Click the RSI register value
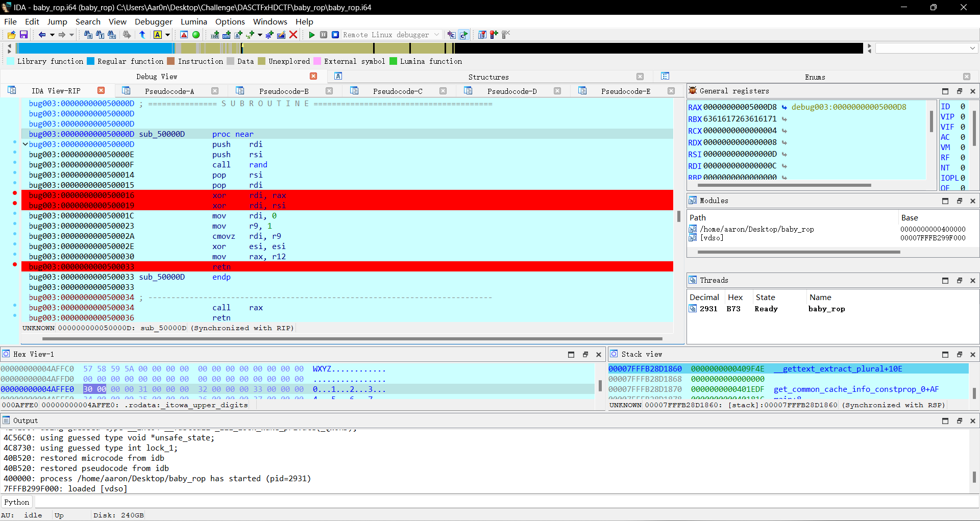The height and width of the screenshot is (521, 980). pos(740,154)
